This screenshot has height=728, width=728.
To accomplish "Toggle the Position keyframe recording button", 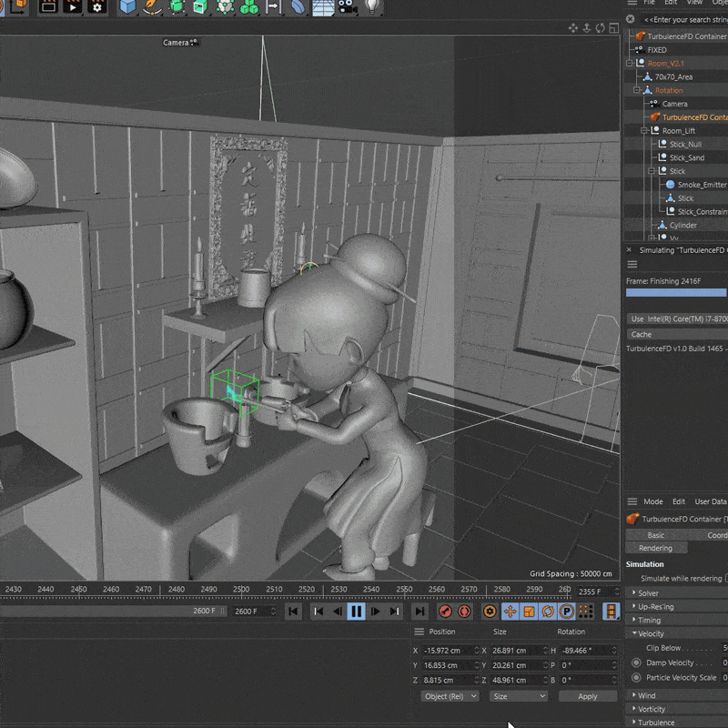I will click(510, 612).
